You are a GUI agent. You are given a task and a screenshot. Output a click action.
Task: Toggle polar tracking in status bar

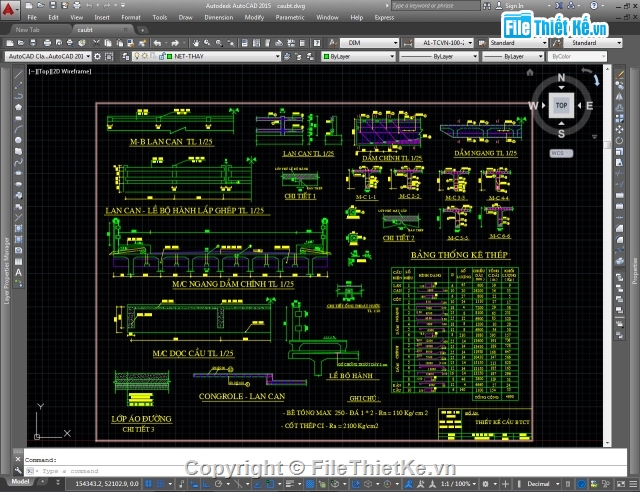coord(218,484)
